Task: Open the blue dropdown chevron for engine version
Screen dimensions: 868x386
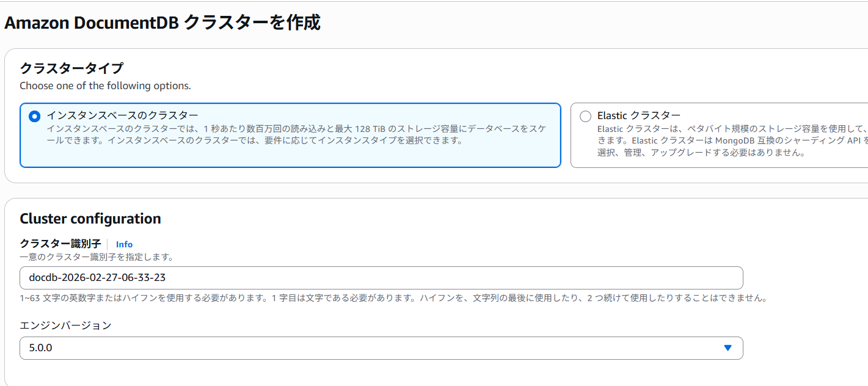Action: point(727,348)
